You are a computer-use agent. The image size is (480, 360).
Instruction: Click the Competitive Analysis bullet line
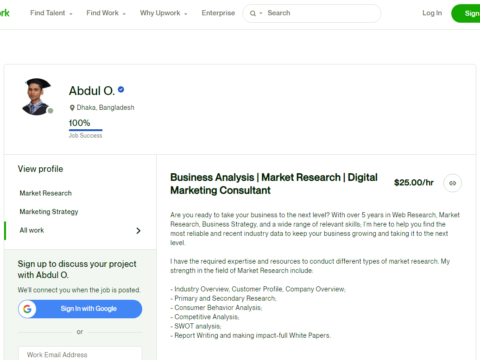(x=205, y=317)
